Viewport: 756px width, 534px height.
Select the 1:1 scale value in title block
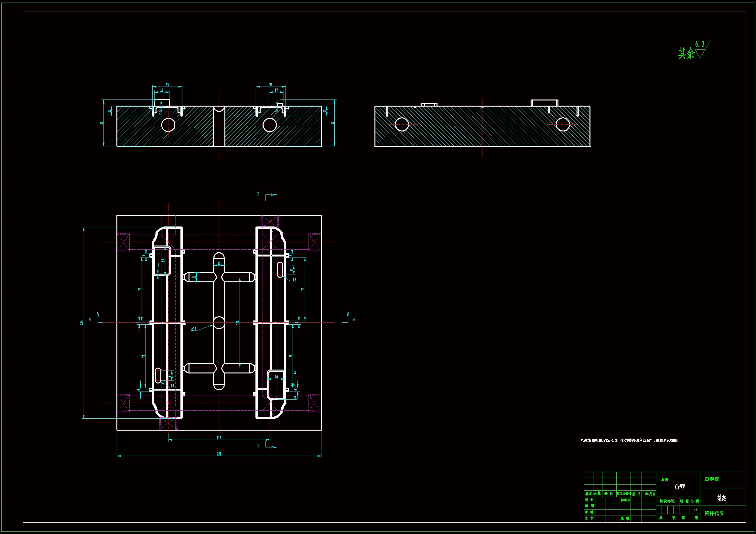695,510
